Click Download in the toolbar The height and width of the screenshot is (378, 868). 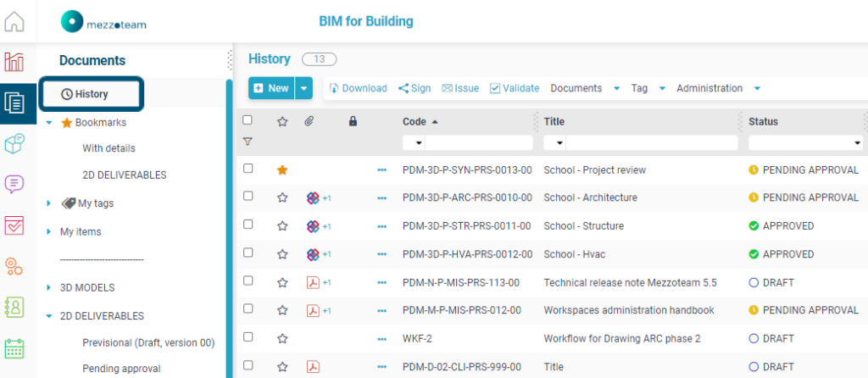359,88
